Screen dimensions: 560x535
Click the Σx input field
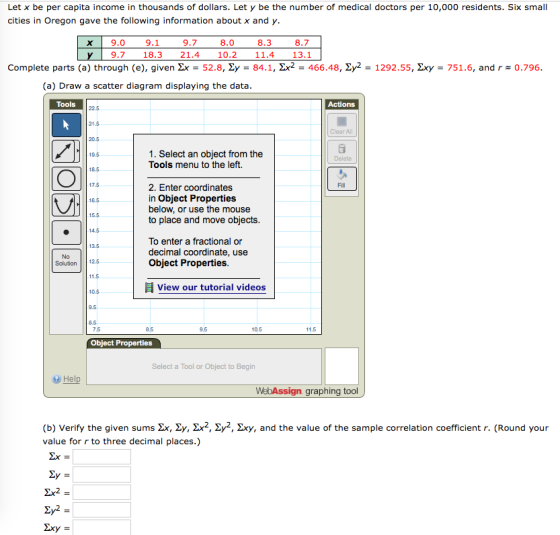coord(101,457)
